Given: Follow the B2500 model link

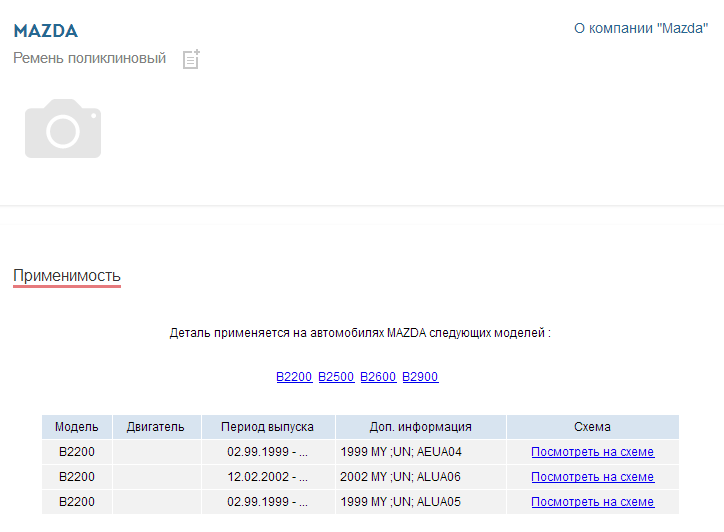Looking at the screenshot, I should click(x=336, y=377).
